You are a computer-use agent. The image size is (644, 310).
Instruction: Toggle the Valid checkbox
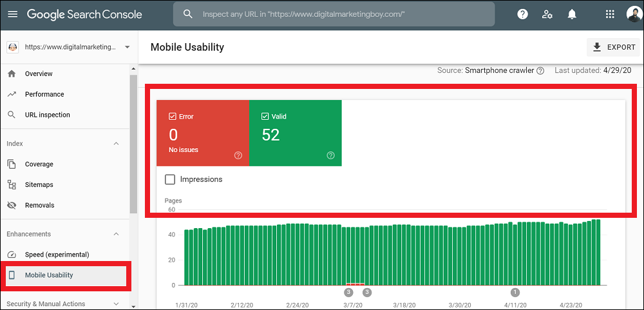click(265, 117)
